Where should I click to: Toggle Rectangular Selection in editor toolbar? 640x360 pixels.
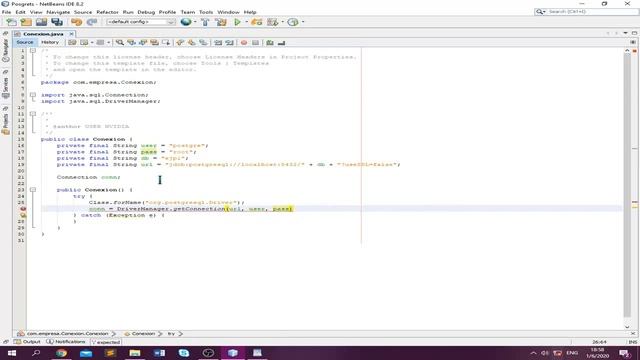(x=166, y=42)
